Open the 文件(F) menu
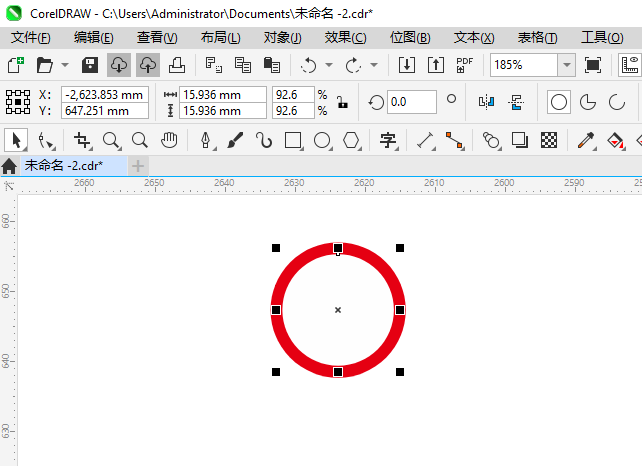642x466 pixels. point(31,38)
